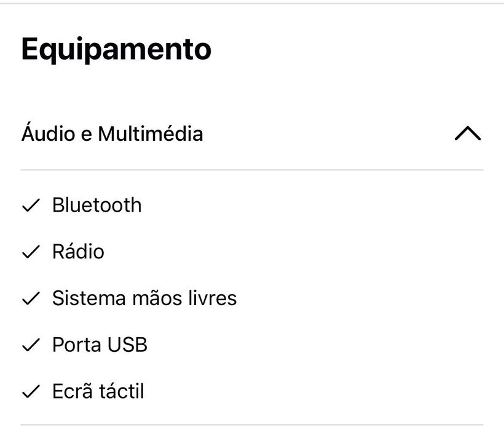Viewport: 504px width, 430px height.
Task: Collapse the Áudio e Multimédia section chevron
Action: coord(468,133)
